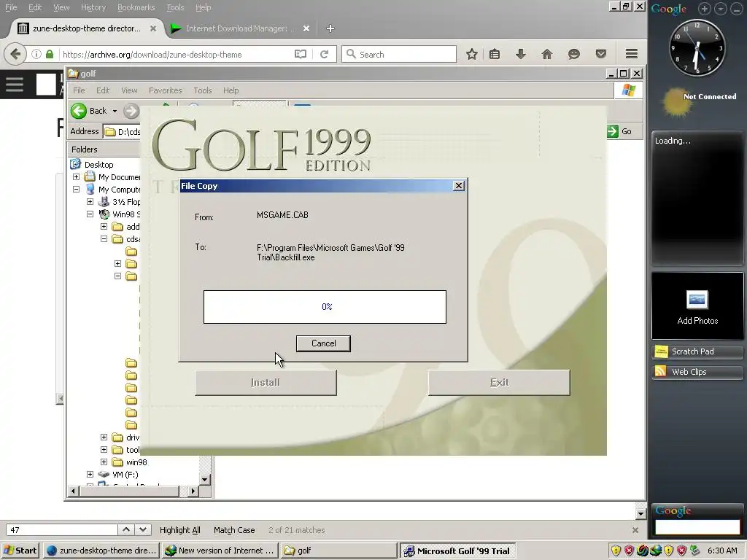This screenshot has width=747, height=560.
Task: Find previous match with up arrow
Action: pyautogui.click(x=125, y=529)
